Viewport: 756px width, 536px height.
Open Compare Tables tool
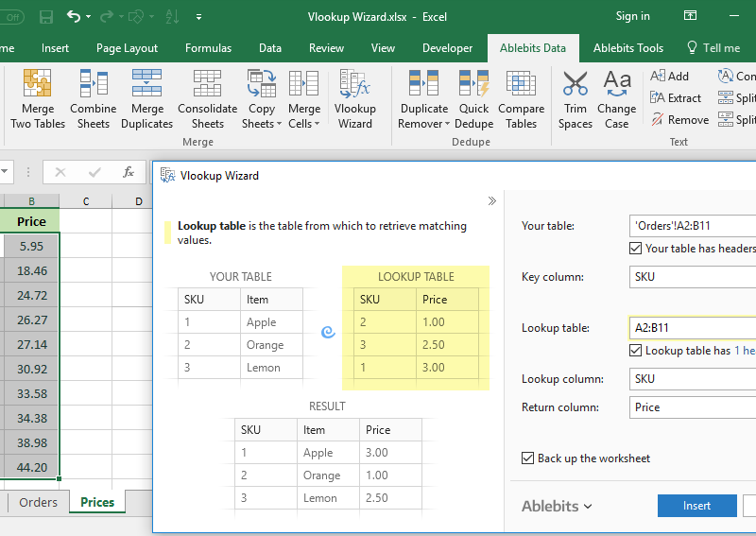[x=522, y=99]
